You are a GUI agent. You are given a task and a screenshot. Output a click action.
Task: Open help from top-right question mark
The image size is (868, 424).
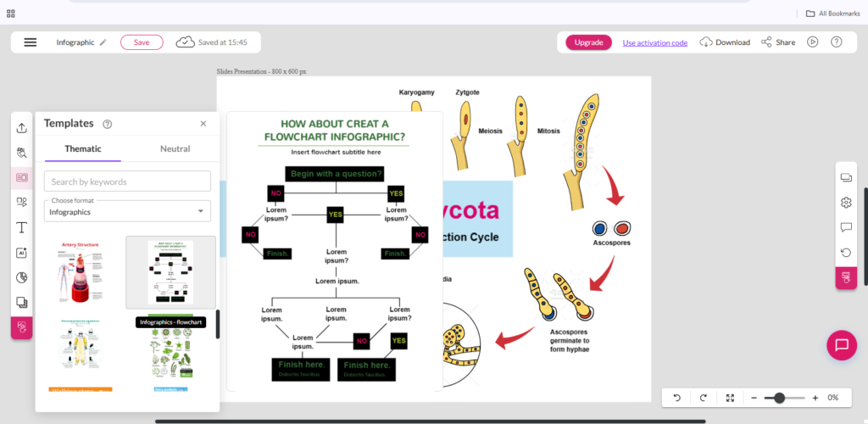[837, 42]
